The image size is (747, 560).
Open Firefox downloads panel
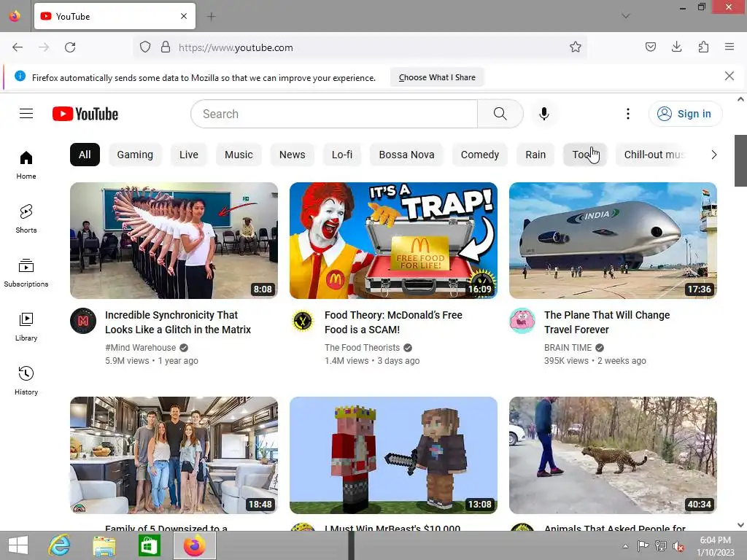(x=676, y=47)
